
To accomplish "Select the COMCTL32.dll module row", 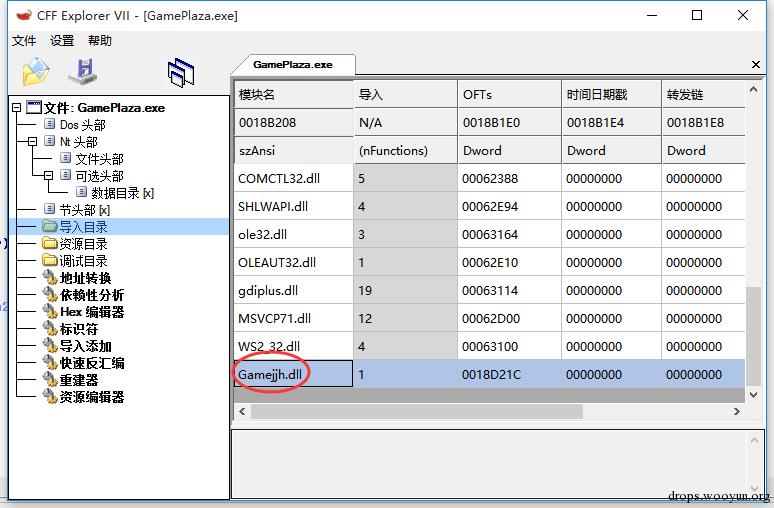I will point(489,178).
